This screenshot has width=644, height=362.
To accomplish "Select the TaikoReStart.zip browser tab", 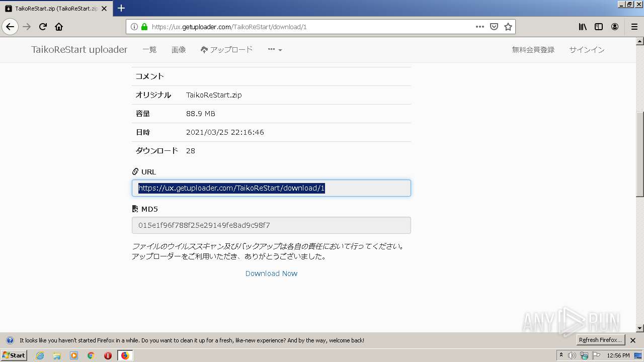I will coord(55,9).
